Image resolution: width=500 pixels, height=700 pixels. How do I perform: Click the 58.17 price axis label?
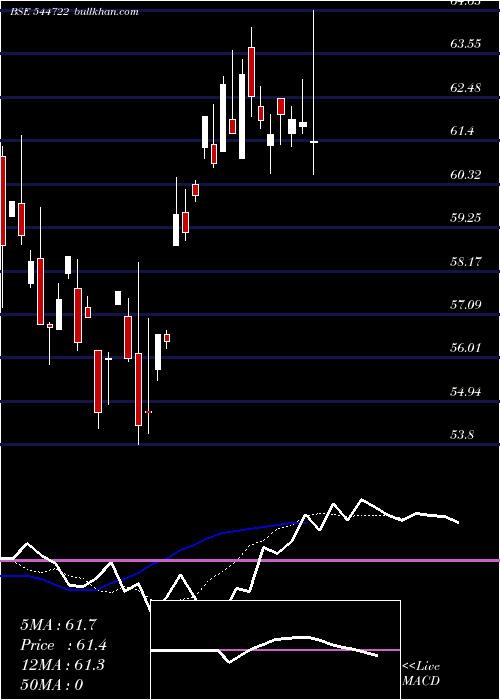pos(466,261)
